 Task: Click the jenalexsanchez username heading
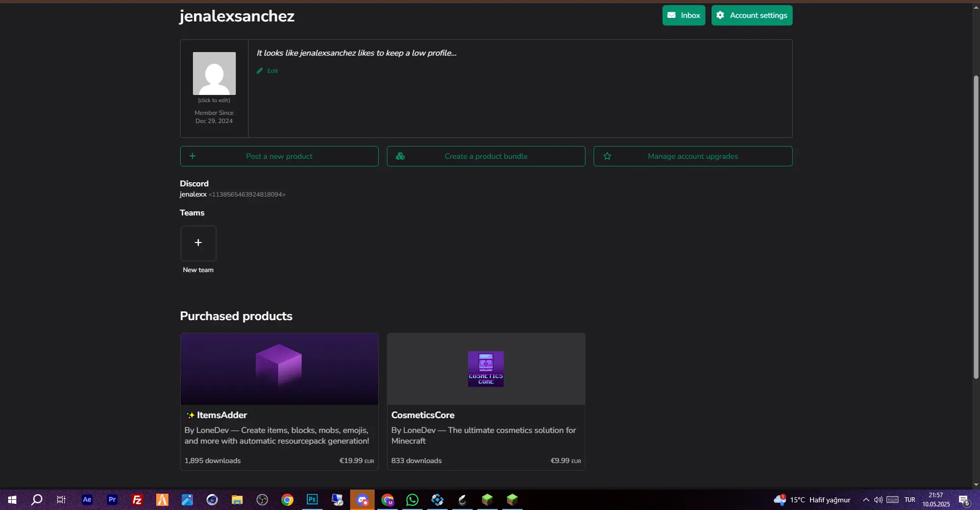[x=237, y=16]
